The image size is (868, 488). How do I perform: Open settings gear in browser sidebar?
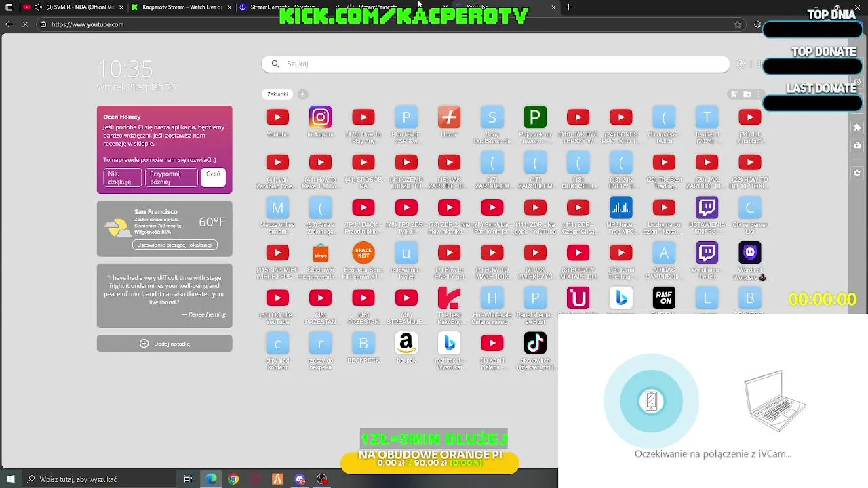(857, 173)
